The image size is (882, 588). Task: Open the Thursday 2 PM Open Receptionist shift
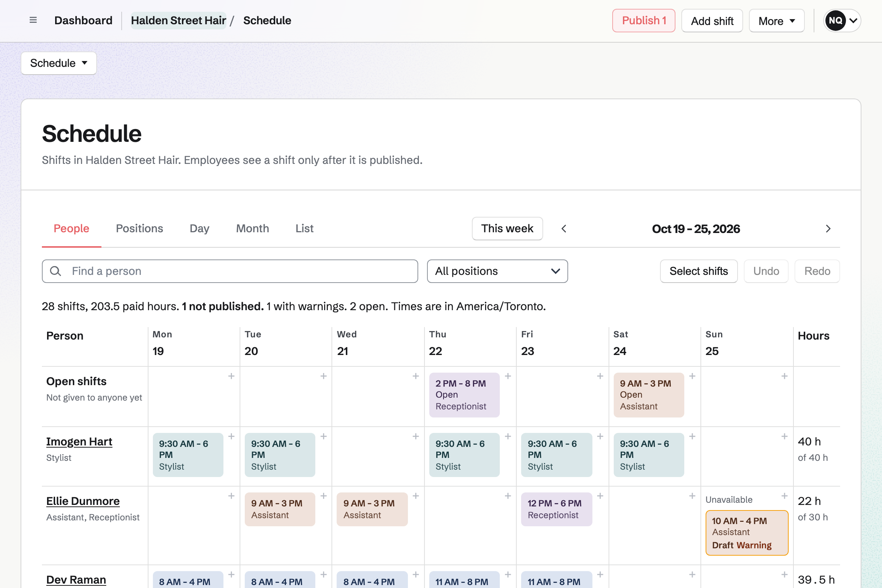tap(464, 395)
